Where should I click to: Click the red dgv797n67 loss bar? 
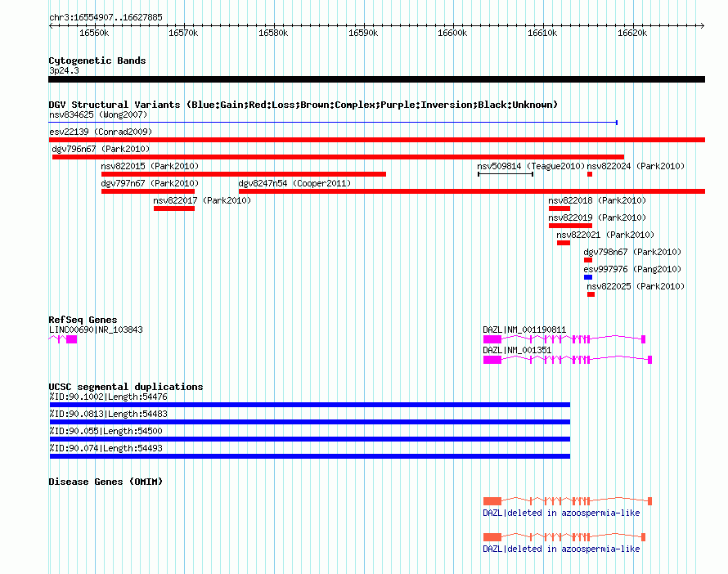tap(148, 191)
